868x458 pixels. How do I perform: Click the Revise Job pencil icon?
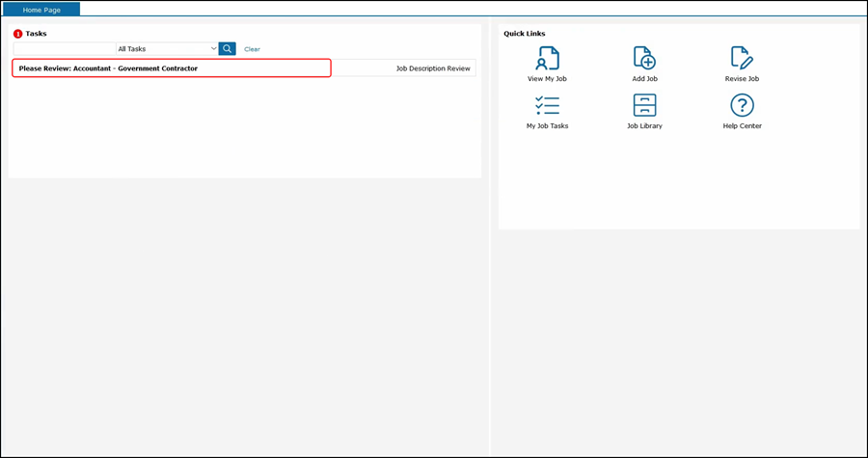coord(742,58)
